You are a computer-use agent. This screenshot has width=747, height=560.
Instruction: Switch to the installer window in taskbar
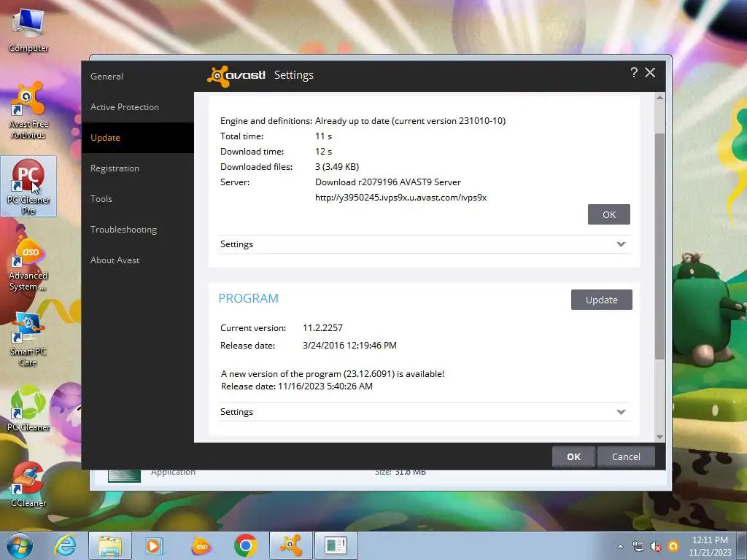pos(336,545)
